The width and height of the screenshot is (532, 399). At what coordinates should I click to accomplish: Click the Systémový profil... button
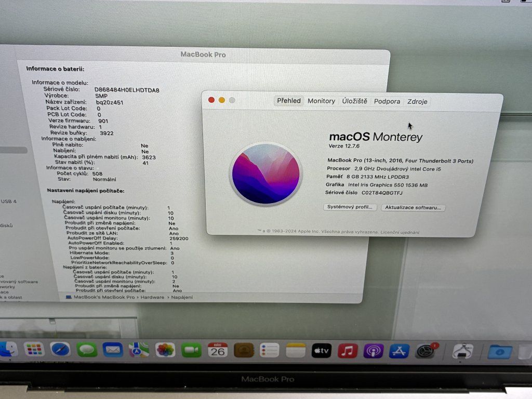tap(350, 207)
